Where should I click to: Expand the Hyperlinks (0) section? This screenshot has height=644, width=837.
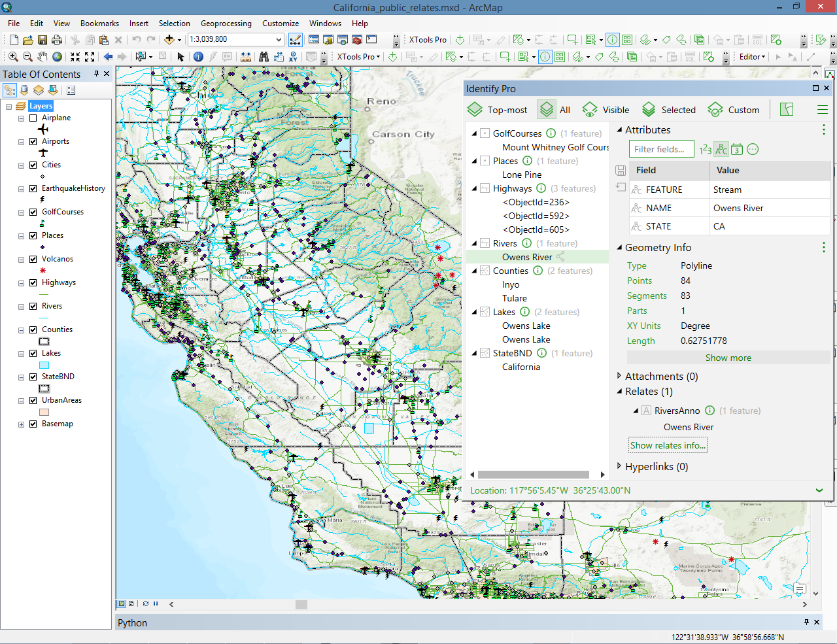pos(619,466)
